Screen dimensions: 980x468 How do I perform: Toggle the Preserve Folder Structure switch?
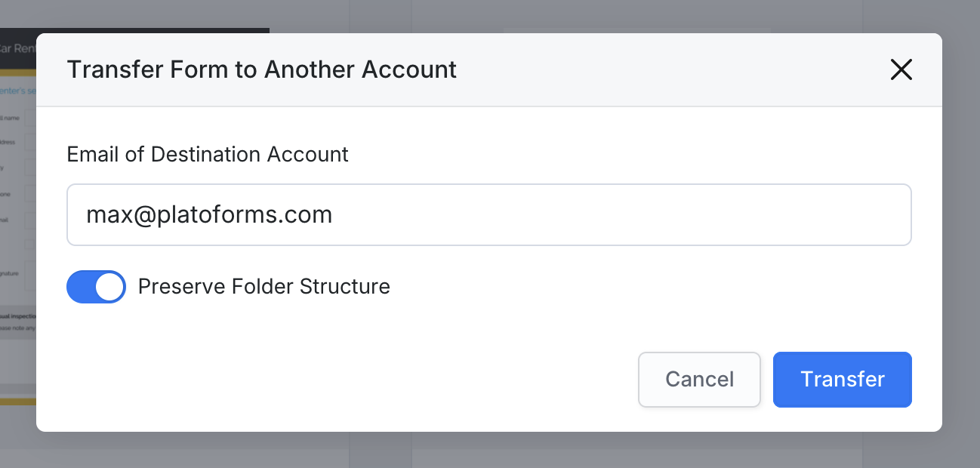click(96, 287)
